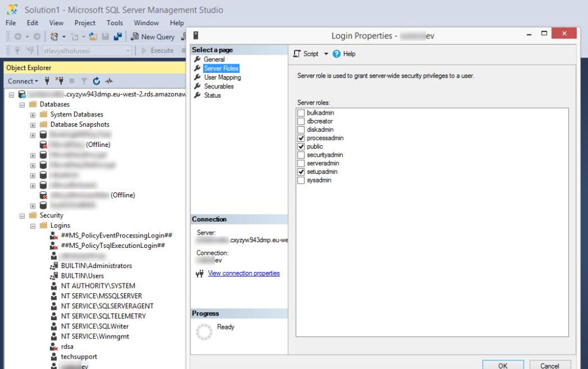
Task: Click the System Databases folder icon
Action: click(44, 114)
